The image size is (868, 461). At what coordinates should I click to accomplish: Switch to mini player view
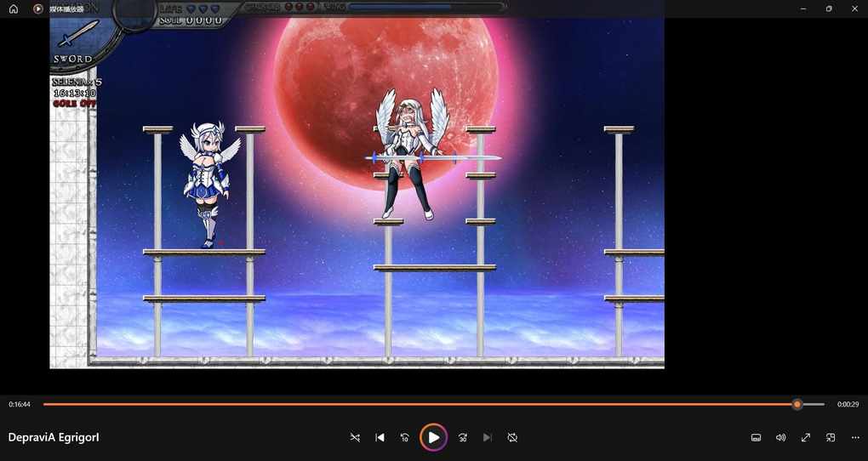[831, 437]
